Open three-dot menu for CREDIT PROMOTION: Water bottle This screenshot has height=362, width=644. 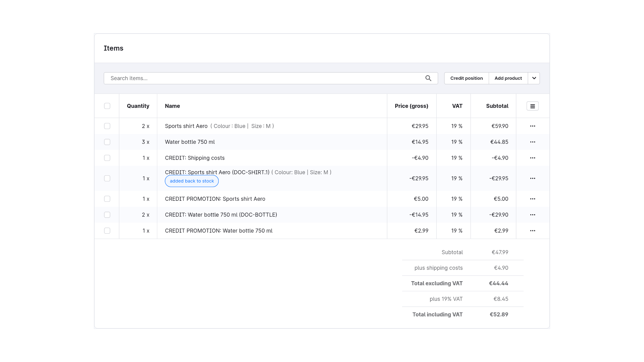pos(533,231)
